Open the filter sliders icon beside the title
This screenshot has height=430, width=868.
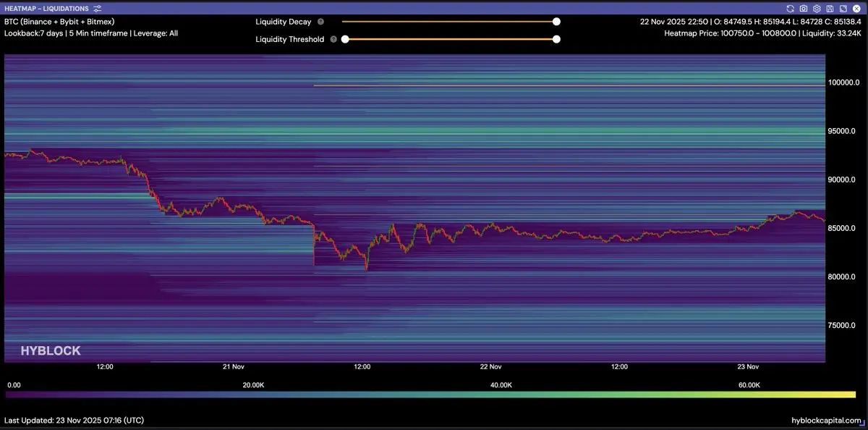click(98, 9)
